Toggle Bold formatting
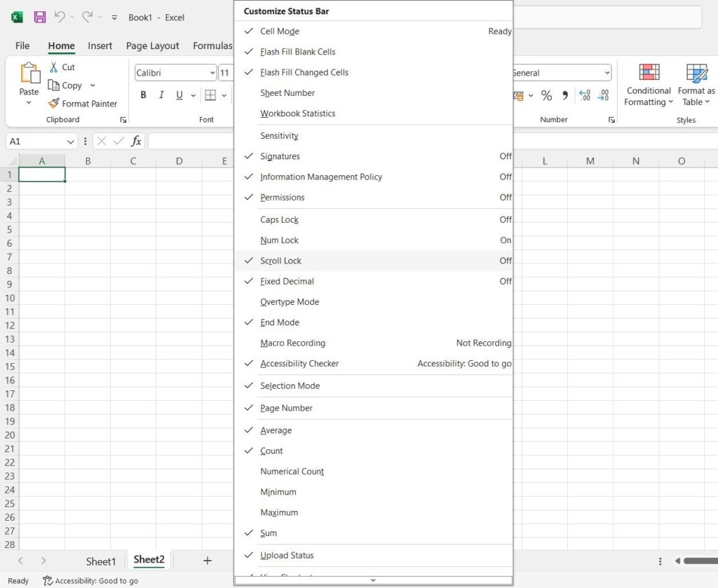This screenshot has height=588, width=718. pos(143,95)
